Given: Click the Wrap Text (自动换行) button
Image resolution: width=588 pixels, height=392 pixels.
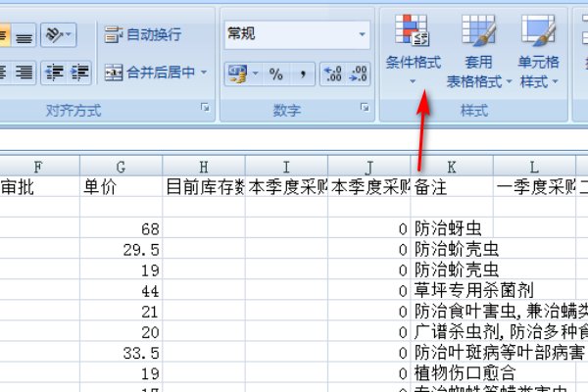Looking at the screenshot, I should click(x=142, y=35).
